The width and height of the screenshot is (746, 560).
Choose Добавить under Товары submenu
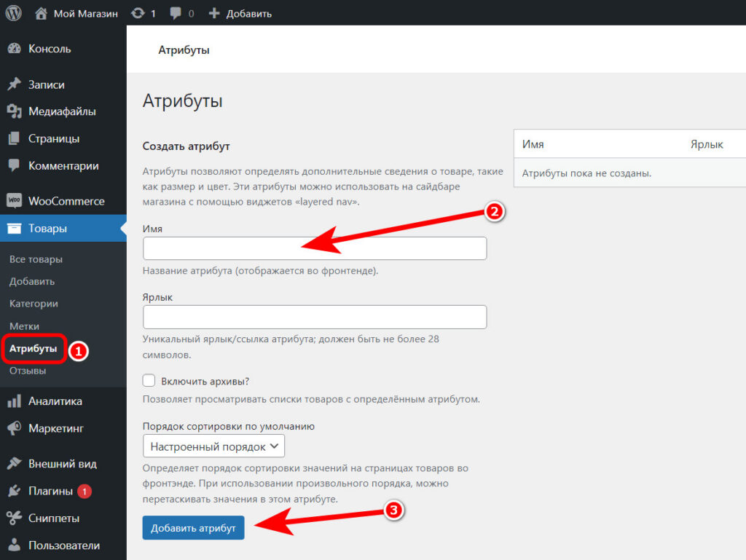tap(32, 281)
